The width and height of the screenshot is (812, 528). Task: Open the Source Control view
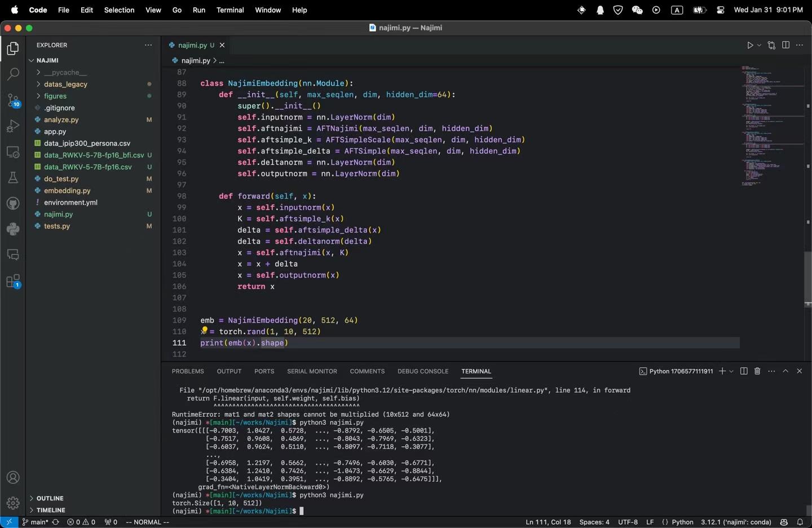tap(13, 100)
